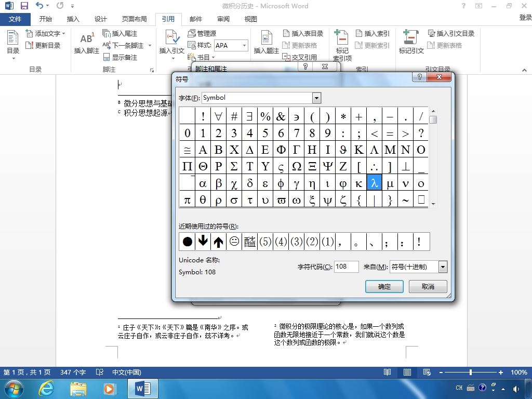The width and height of the screenshot is (532, 399).
Task: Click 显示备注 button
Action: coord(120,57)
